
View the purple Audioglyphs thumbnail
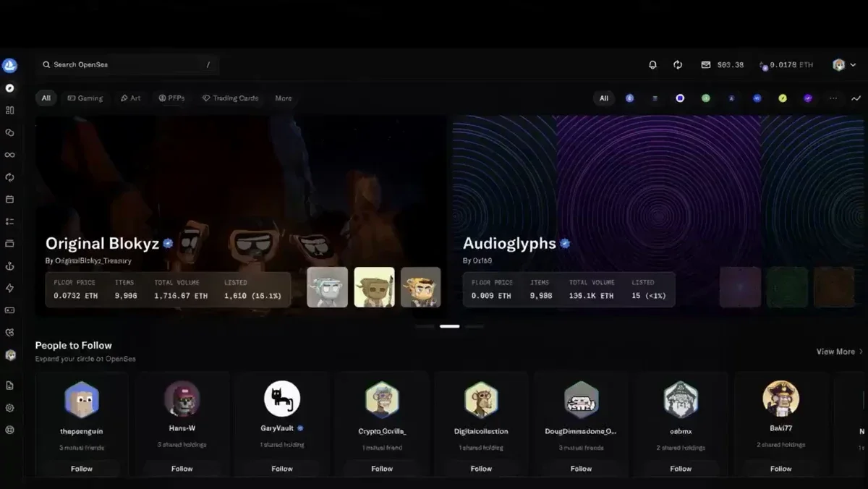coord(740,287)
